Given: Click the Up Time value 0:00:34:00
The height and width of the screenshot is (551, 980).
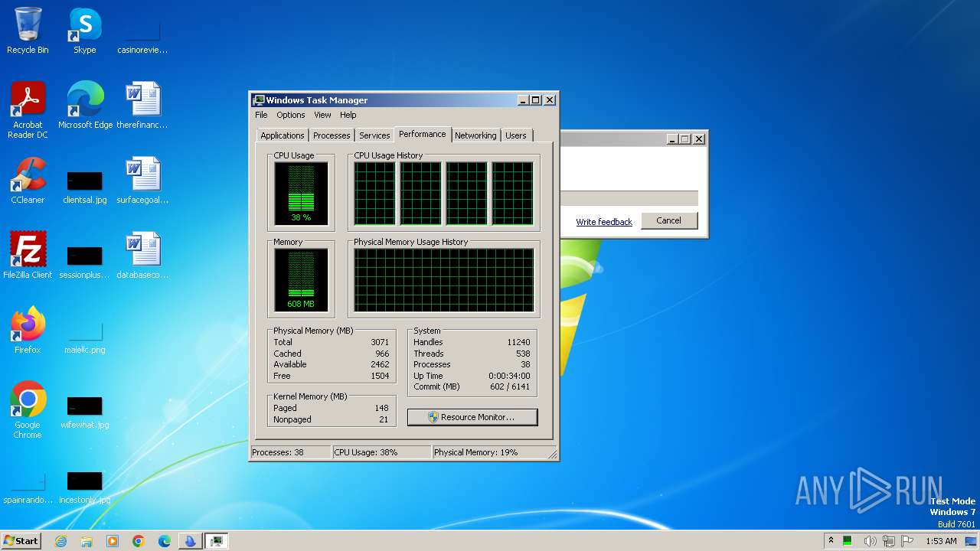Looking at the screenshot, I should [x=509, y=376].
